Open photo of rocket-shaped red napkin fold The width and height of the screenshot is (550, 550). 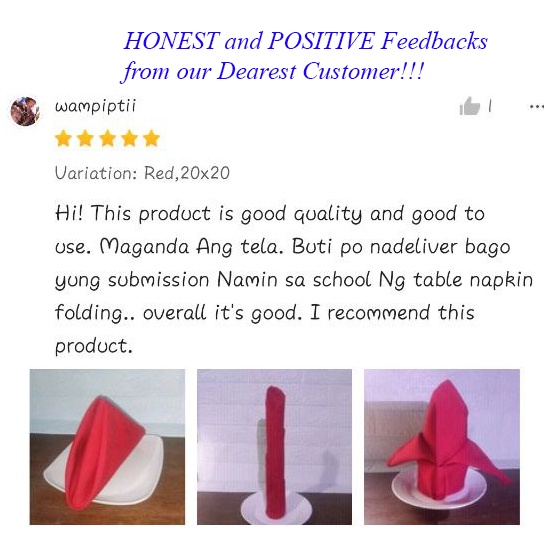tap(442, 447)
